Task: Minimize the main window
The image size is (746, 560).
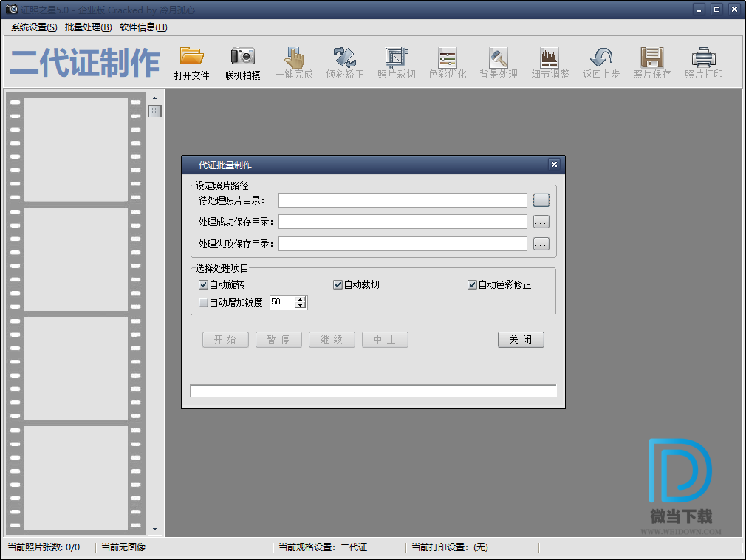Action: pos(699,9)
